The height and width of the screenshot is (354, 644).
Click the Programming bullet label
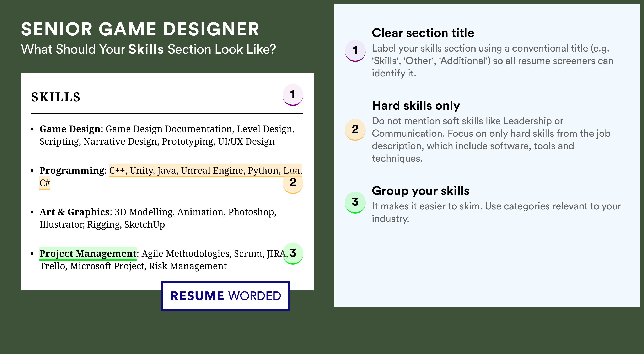click(72, 171)
